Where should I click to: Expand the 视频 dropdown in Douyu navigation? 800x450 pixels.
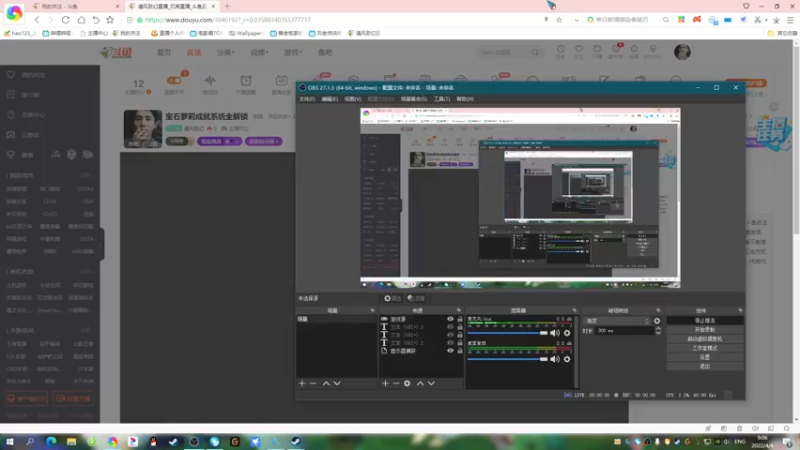tap(259, 53)
